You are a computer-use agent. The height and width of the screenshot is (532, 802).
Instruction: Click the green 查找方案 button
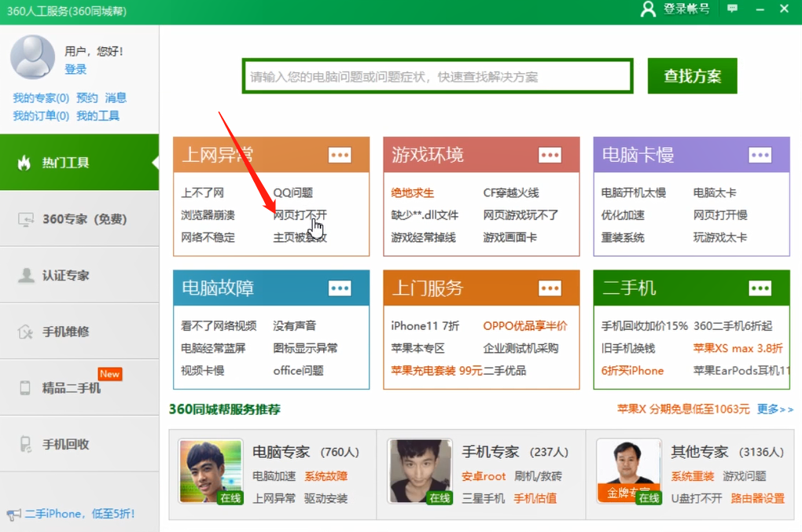(x=691, y=75)
